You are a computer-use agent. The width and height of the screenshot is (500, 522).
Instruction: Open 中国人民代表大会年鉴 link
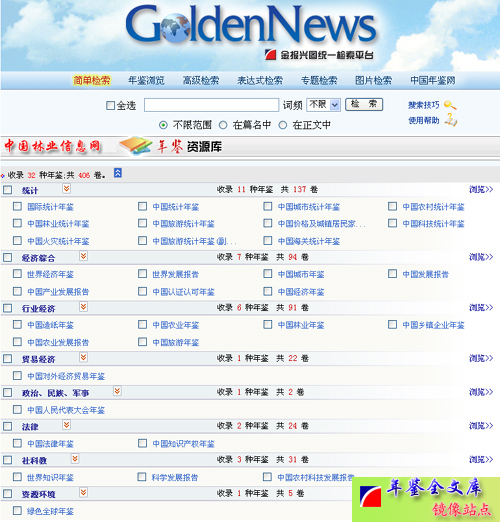click(x=66, y=410)
